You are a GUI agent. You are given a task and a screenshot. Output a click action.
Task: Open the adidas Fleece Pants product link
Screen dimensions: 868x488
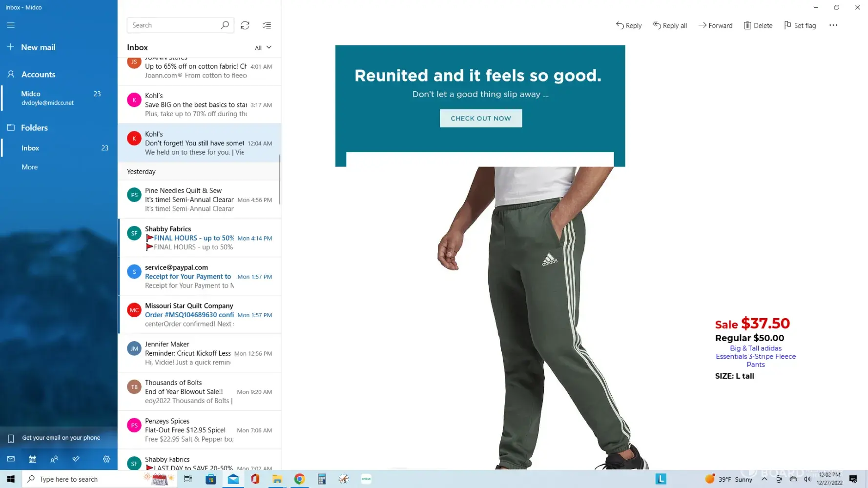pos(755,356)
